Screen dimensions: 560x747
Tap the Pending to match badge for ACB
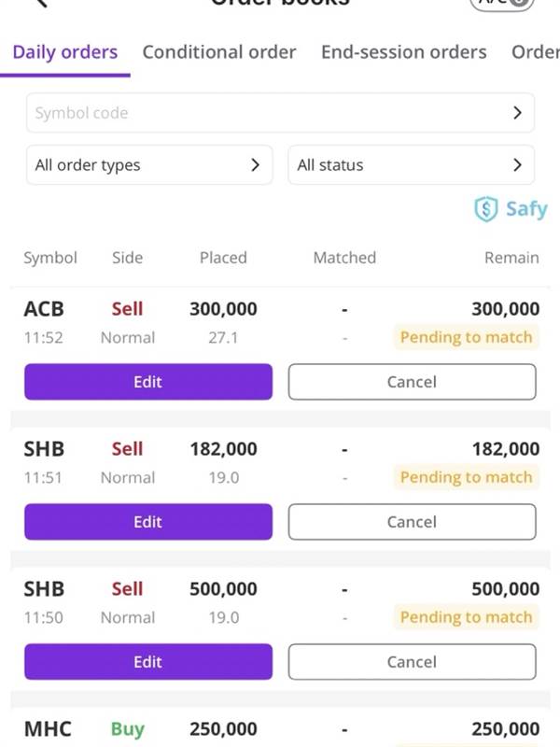[466, 337]
